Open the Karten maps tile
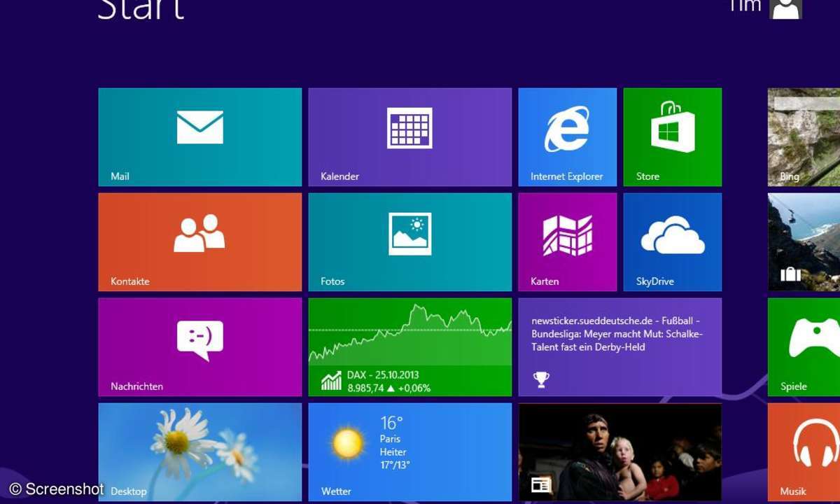 [568, 242]
